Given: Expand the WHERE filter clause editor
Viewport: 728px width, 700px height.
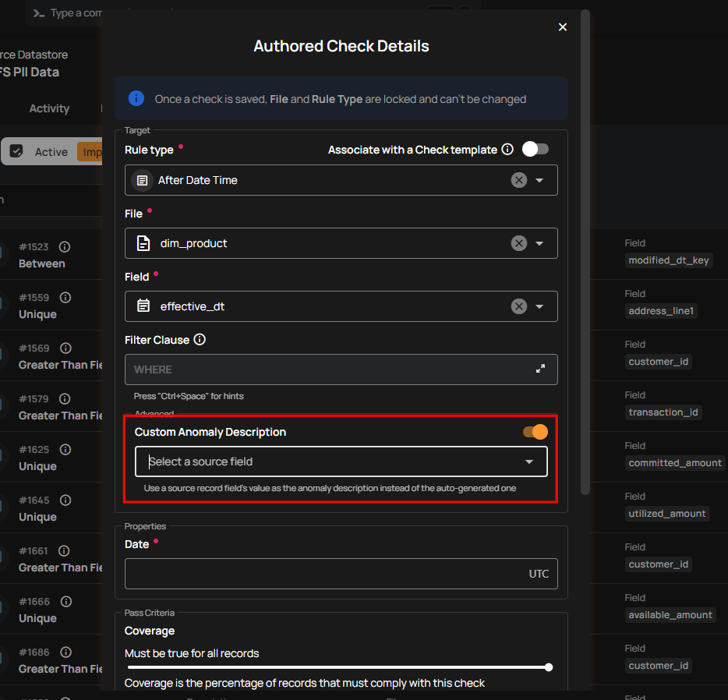Looking at the screenshot, I should [540, 369].
